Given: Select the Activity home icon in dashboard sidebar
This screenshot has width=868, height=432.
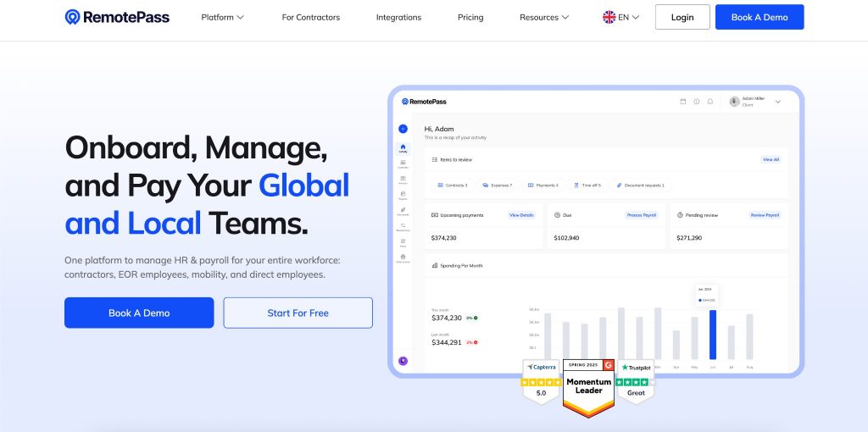Looking at the screenshot, I should click(403, 147).
